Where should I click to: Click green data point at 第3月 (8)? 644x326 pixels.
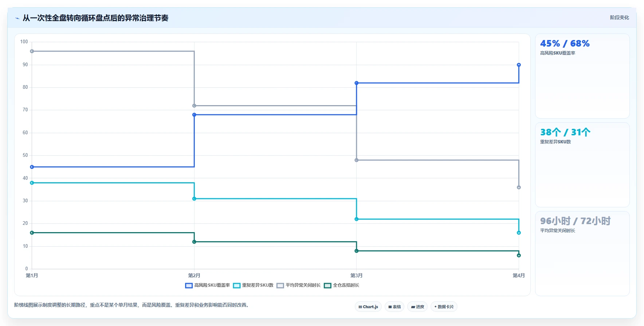tap(357, 251)
